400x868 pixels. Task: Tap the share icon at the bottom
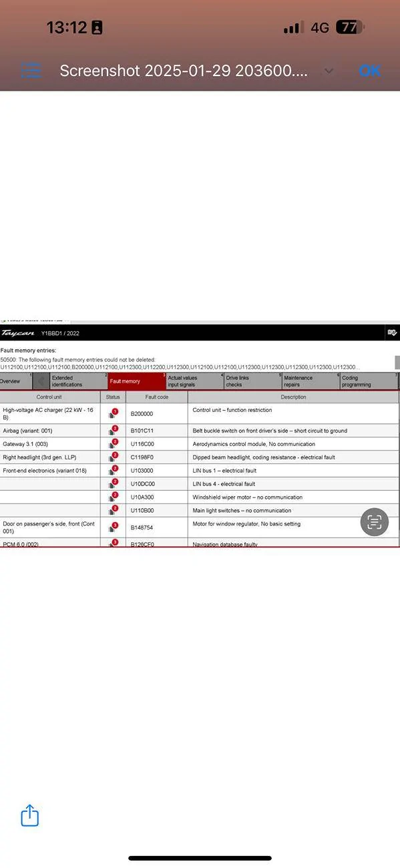(x=30, y=815)
